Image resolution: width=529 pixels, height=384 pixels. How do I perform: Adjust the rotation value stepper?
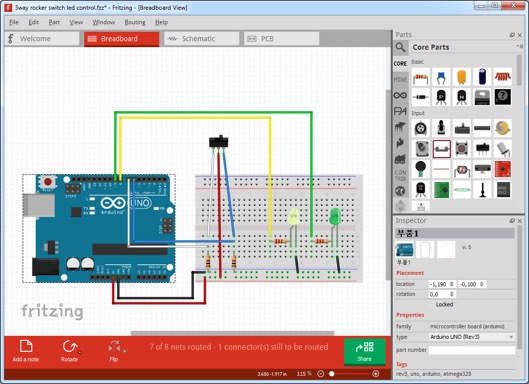451,294
